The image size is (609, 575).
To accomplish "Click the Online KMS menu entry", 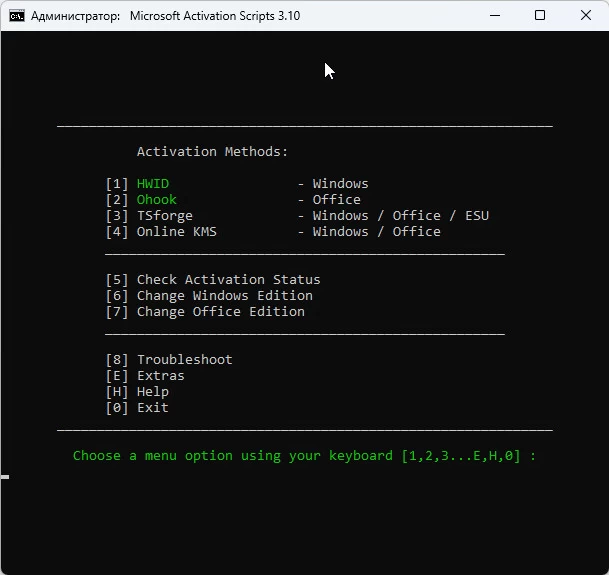I will point(176,232).
